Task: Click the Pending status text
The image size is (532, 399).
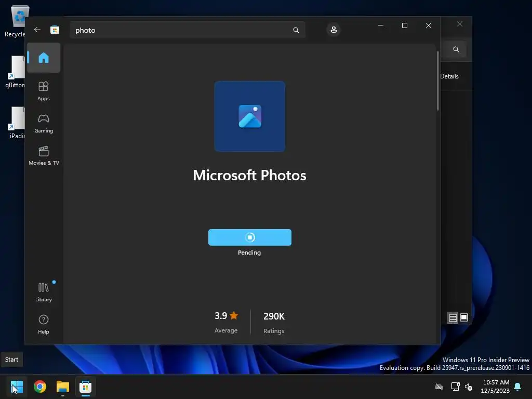Action: point(249,252)
